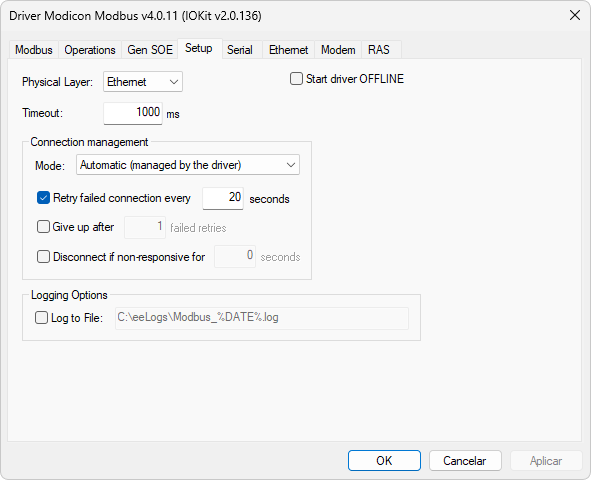Enable Start driver OFFLINE checkbox
The image size is (591, 480).
296,79
